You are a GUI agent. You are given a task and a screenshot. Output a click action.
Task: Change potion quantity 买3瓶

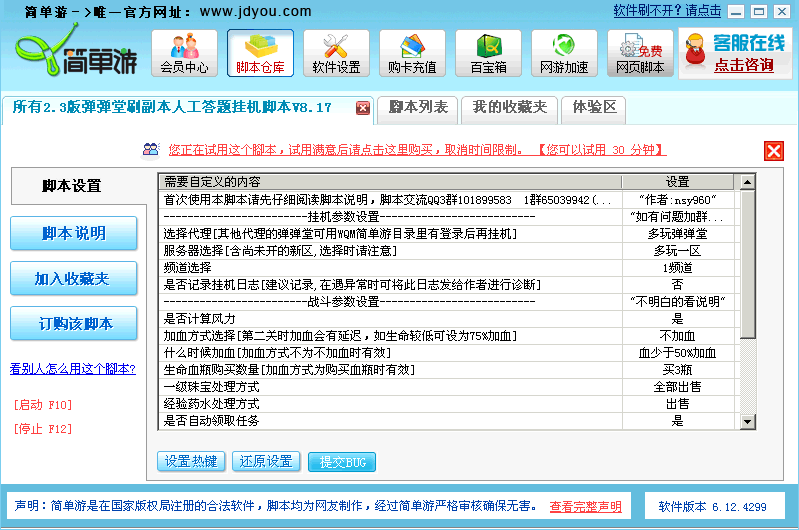677,369
